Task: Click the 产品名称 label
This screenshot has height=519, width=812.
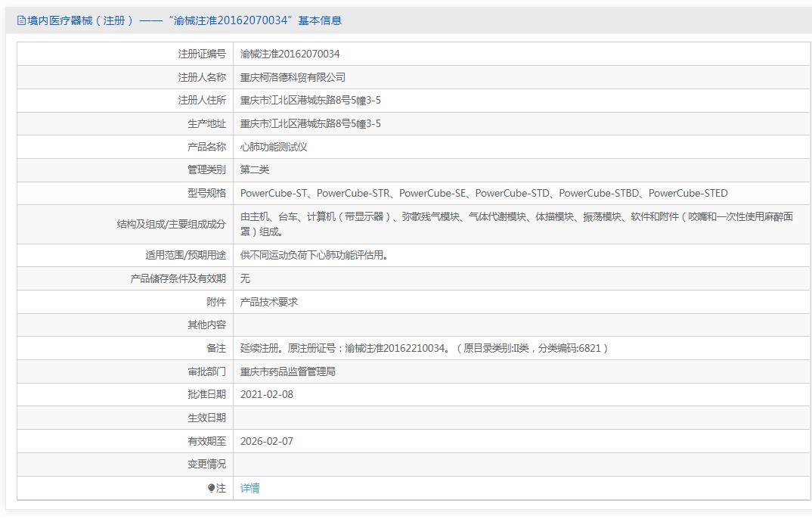Action: 206,147
